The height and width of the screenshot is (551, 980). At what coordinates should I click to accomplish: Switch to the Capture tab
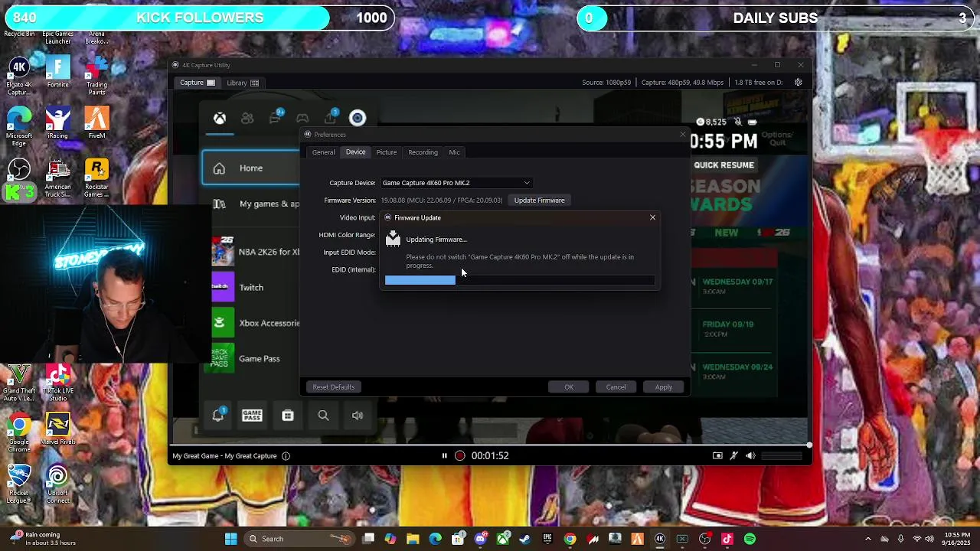coord(198,83)
